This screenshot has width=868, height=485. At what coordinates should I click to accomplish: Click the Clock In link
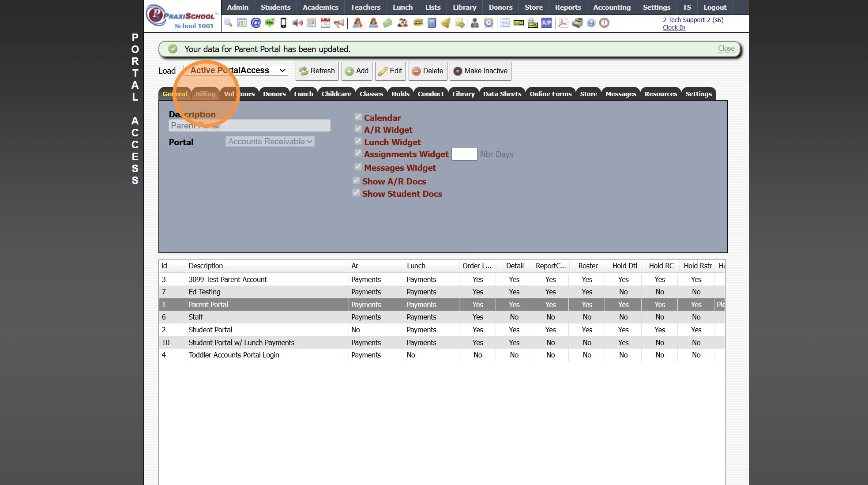674,27
